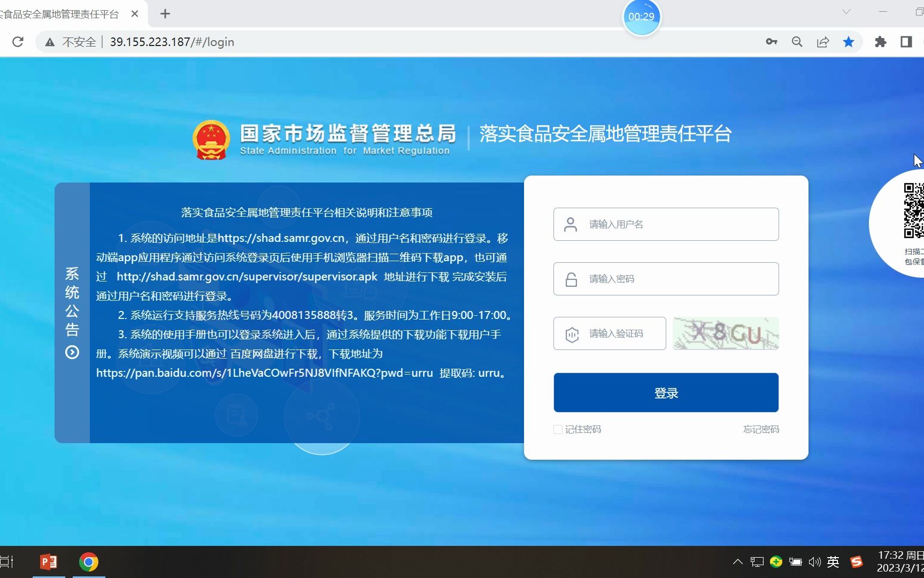Show hidden system tray icons

[738, 562]
